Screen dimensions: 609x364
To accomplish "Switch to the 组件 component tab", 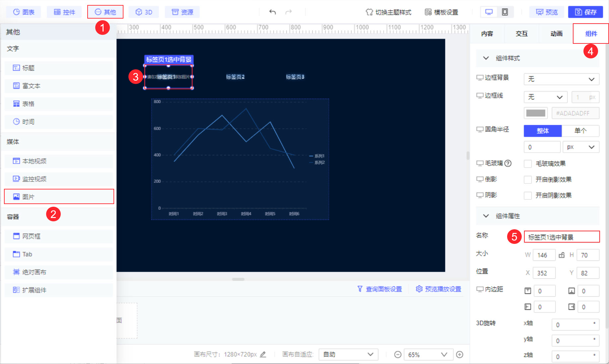I will point(591,34).
